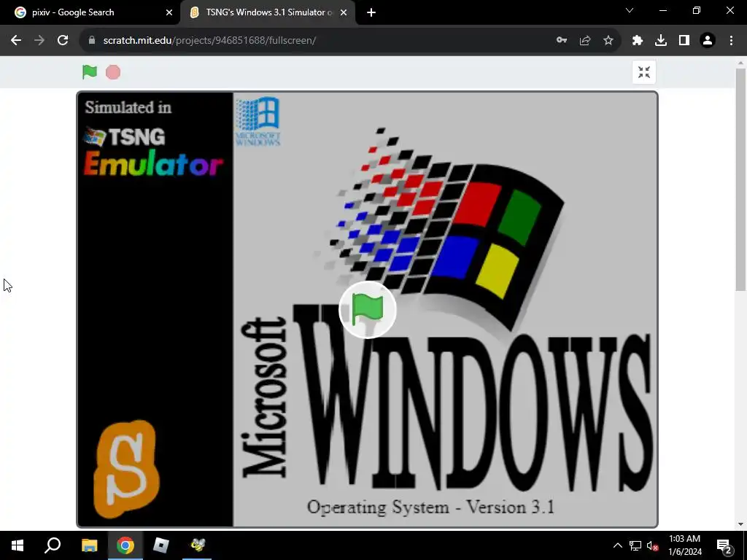The image size is (747, 560).
Task: Click the small green flag above the stage
Action: [x=90, y=72]
